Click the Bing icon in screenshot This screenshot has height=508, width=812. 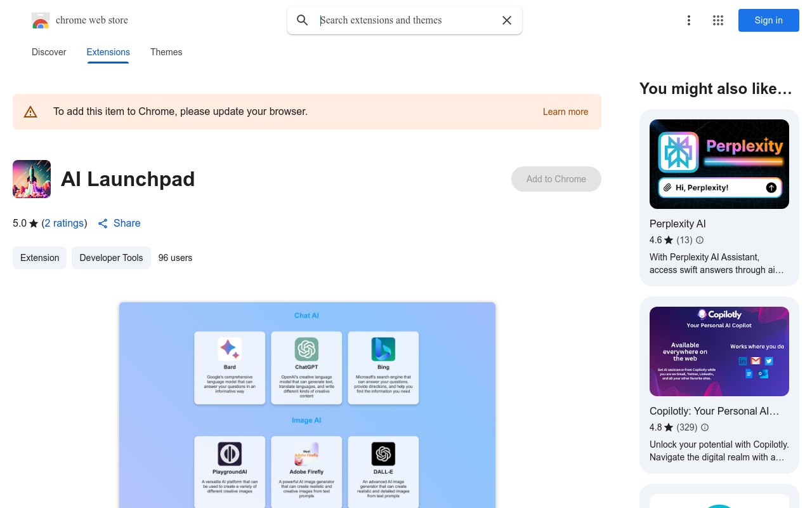pyautogui.click(x=383, y=349)
